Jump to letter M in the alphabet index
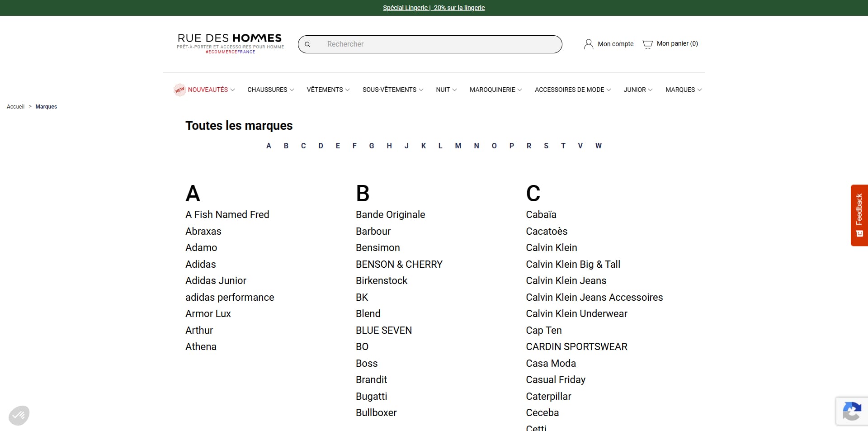868x431 pixels. tap(458, 146)
